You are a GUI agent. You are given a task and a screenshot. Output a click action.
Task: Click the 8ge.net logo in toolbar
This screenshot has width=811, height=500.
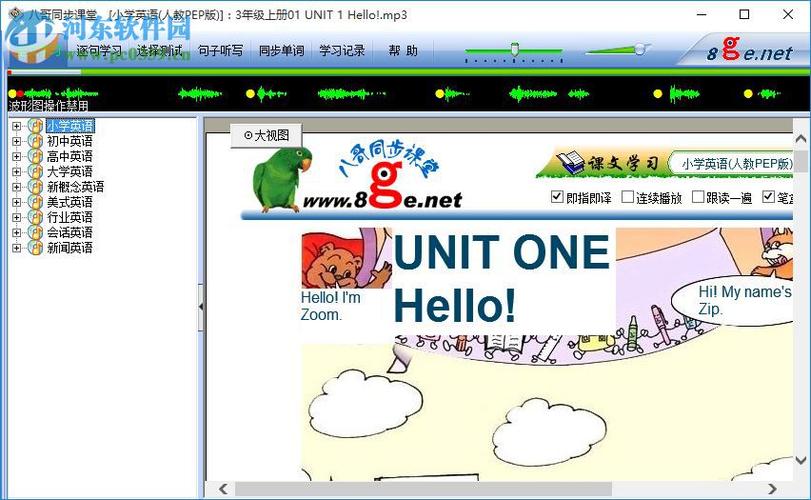click(x=750, y=50)
